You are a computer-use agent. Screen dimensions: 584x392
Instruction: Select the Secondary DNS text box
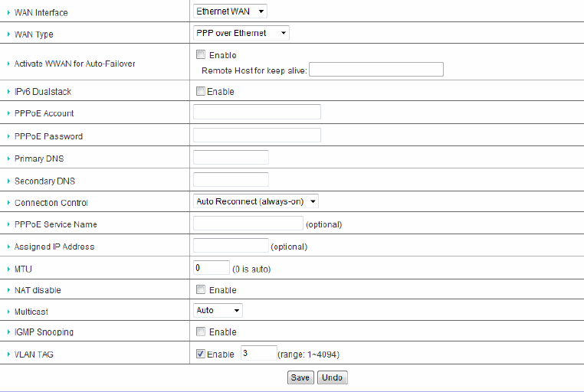(x=231, y=180)
